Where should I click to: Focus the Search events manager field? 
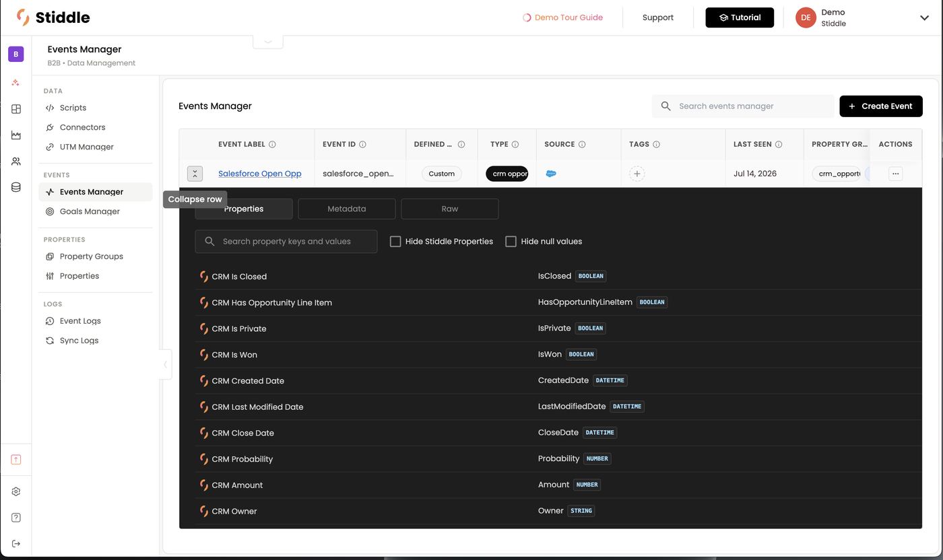coord(742,106)
